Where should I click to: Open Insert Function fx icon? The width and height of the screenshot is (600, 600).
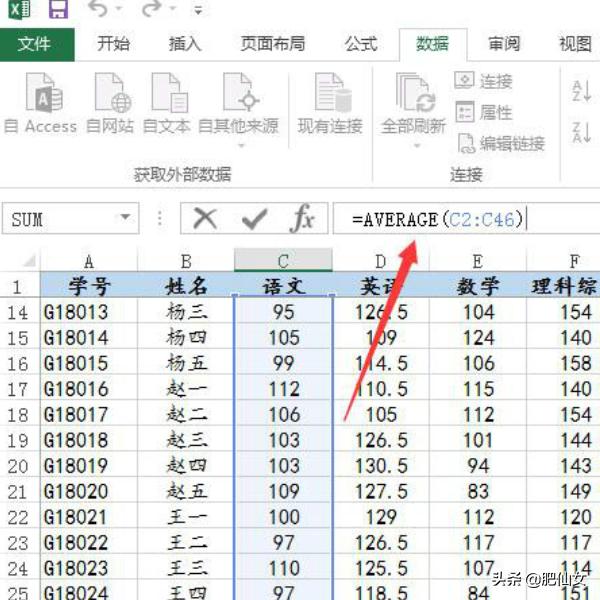click(x=302, y=218)
